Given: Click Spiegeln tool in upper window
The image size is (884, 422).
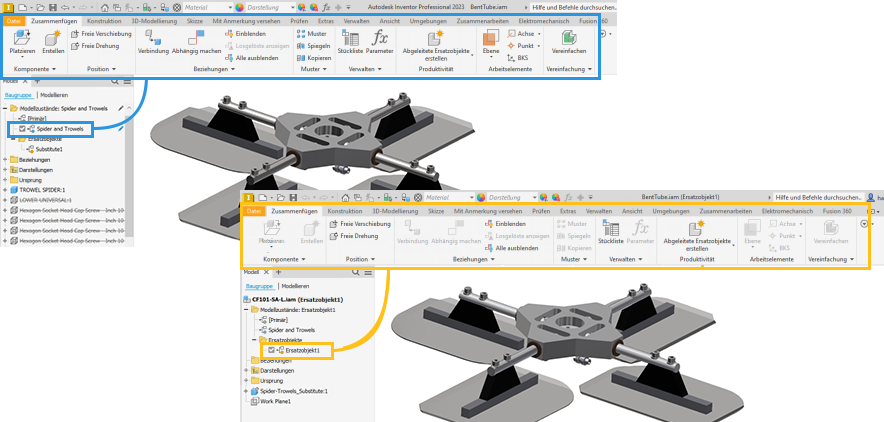Looking at the screenshot, I should click(x=313, y=46).
